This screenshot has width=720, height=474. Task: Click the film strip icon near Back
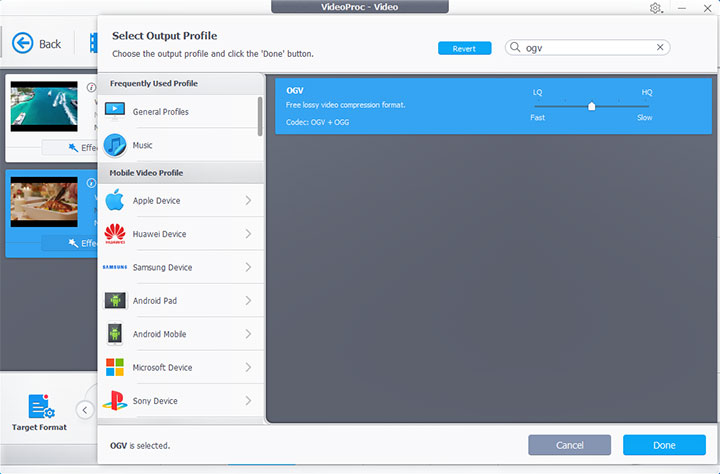click(x=94, y=43)
